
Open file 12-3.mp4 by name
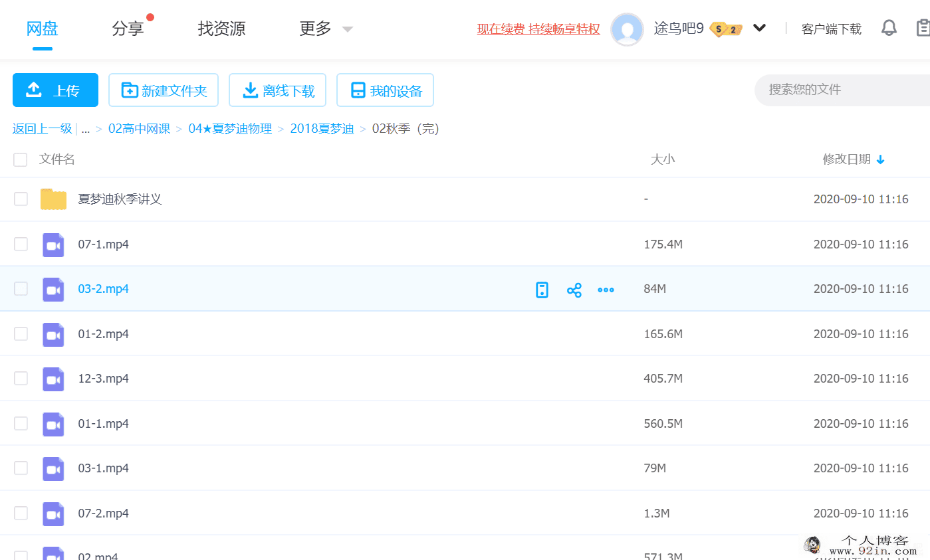click(x=103, y=379)
